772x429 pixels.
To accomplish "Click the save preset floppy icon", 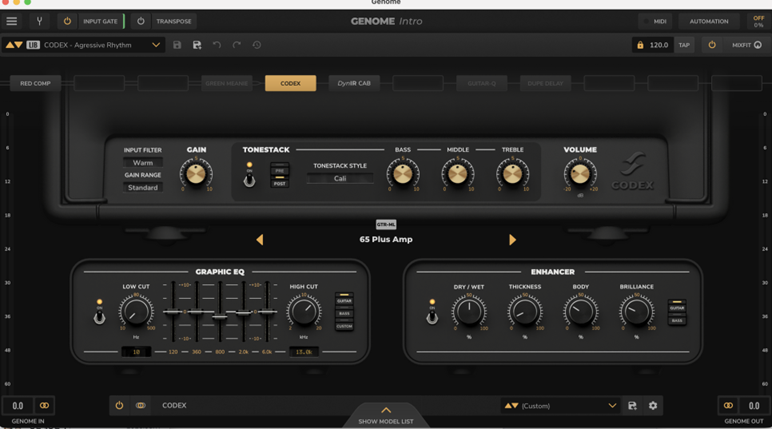I will [x=177, y=45].
